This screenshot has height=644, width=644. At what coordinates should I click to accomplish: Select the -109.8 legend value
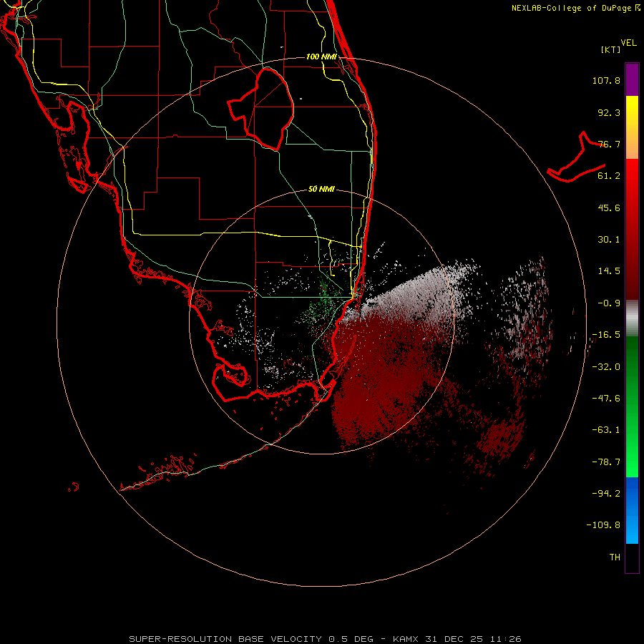603,525
